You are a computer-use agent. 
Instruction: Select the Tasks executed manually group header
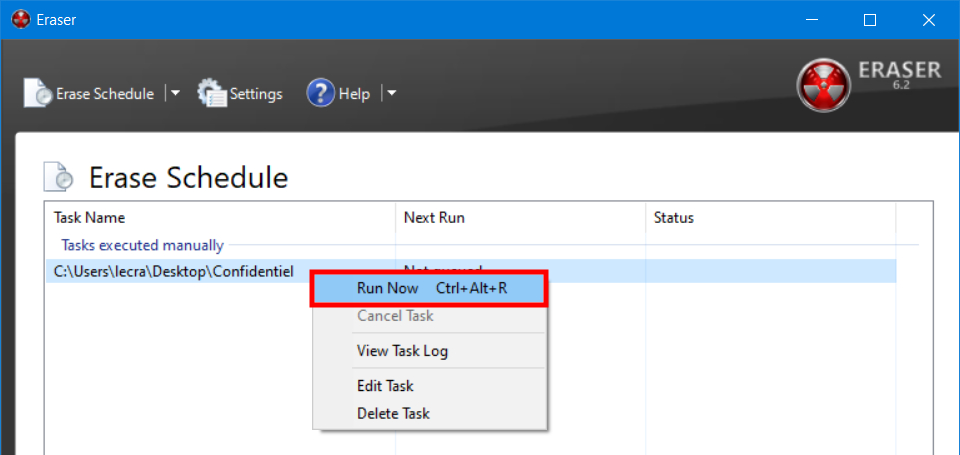click(142, 246)
